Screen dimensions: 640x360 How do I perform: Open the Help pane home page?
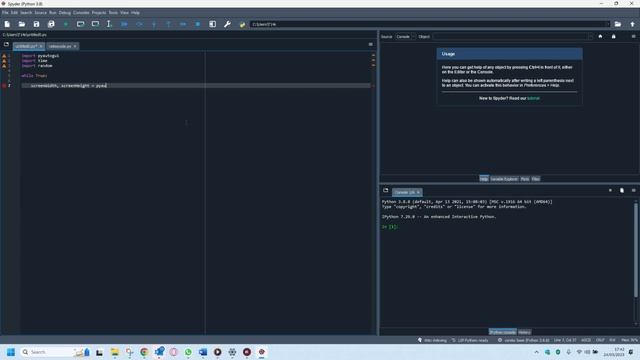600,36
